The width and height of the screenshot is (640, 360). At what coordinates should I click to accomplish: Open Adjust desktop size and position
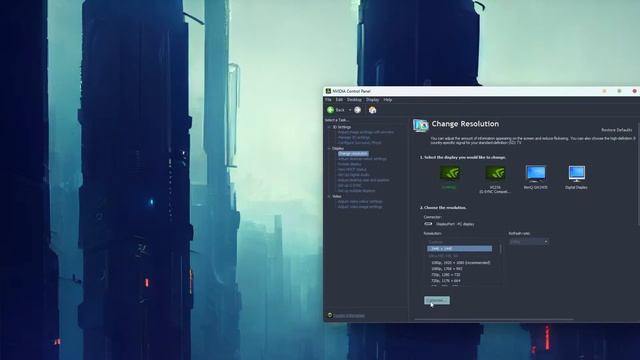tap(363, 180)
